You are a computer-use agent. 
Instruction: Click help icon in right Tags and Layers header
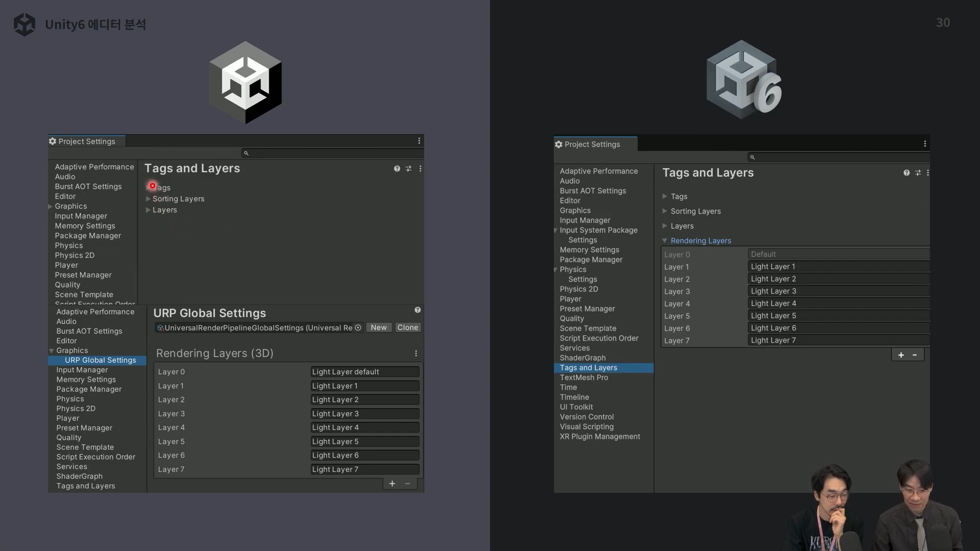click(x=906, y=173)
